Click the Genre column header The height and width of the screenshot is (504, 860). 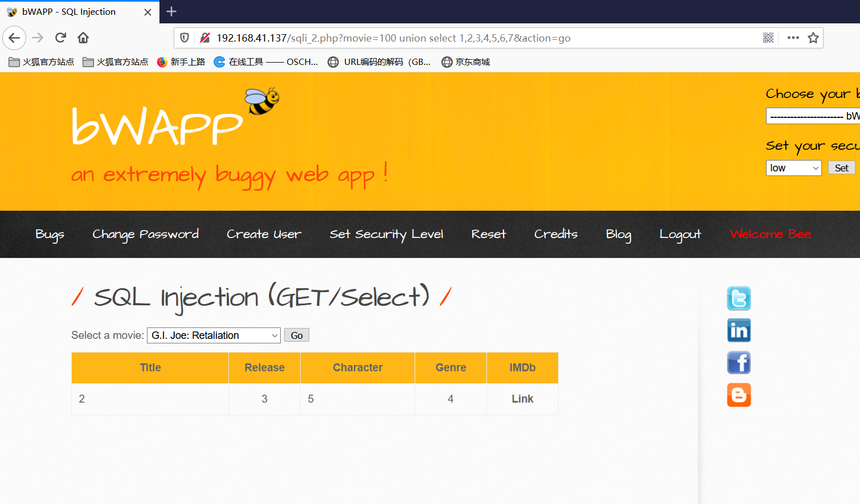(451, 368)
